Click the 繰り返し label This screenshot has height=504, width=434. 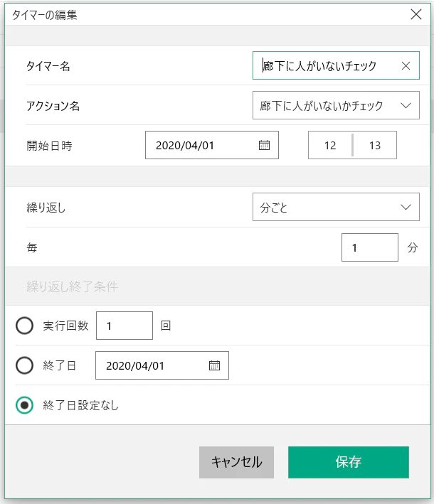(46, 208)
